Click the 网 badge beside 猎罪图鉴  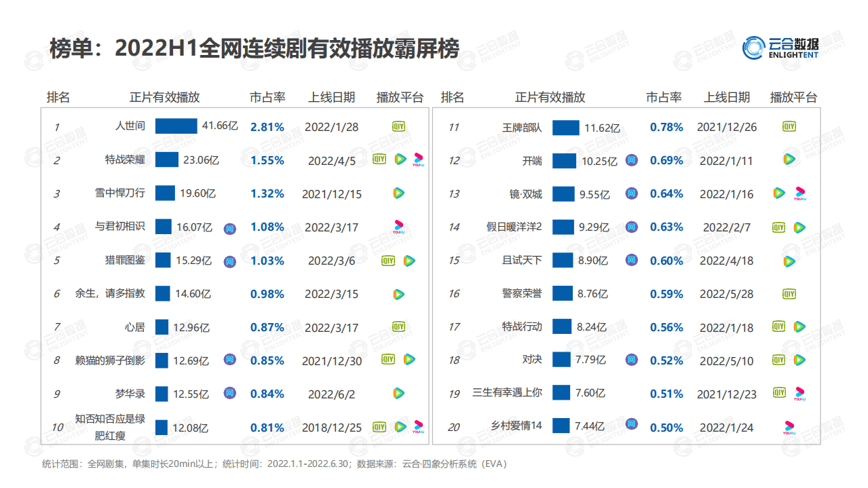(229, 260)
